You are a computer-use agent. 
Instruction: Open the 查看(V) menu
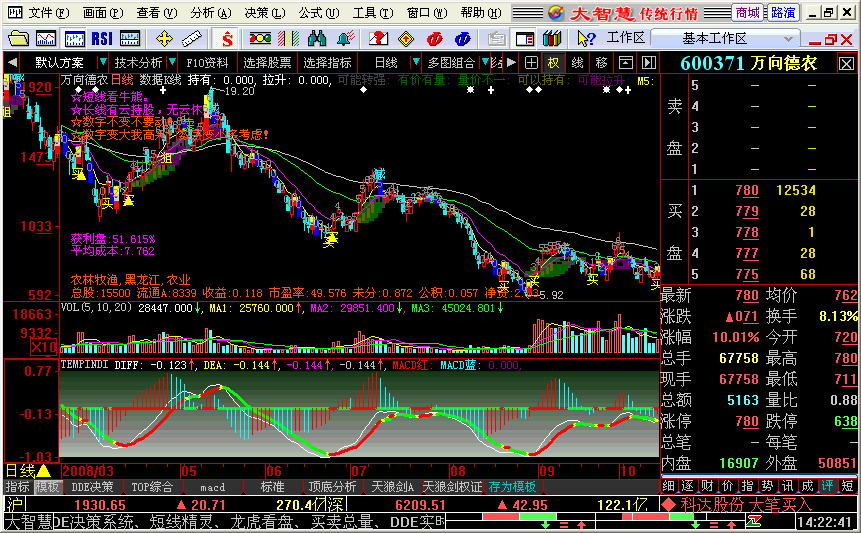(x=157, y=13)
